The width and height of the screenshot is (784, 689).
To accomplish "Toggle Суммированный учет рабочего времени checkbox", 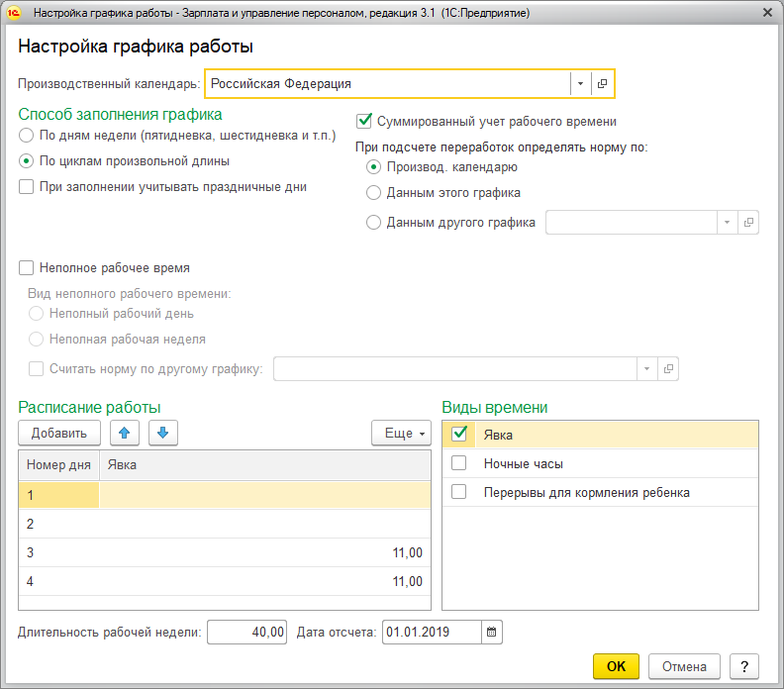I will tap(364, 121).
